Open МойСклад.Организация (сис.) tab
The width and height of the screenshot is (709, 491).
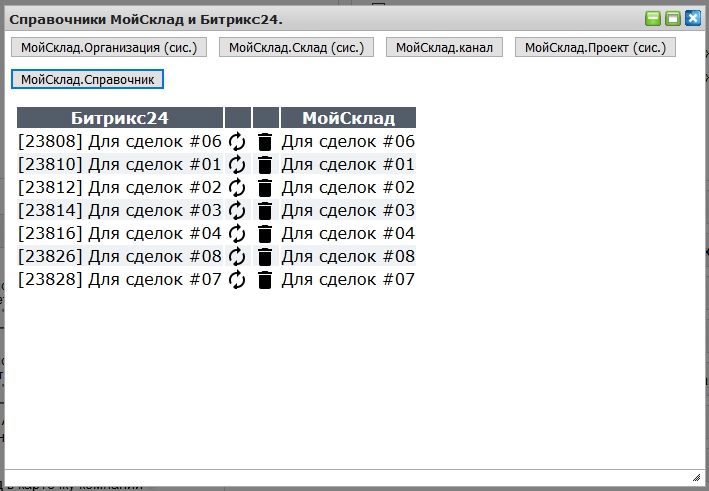tap(109, 47)
